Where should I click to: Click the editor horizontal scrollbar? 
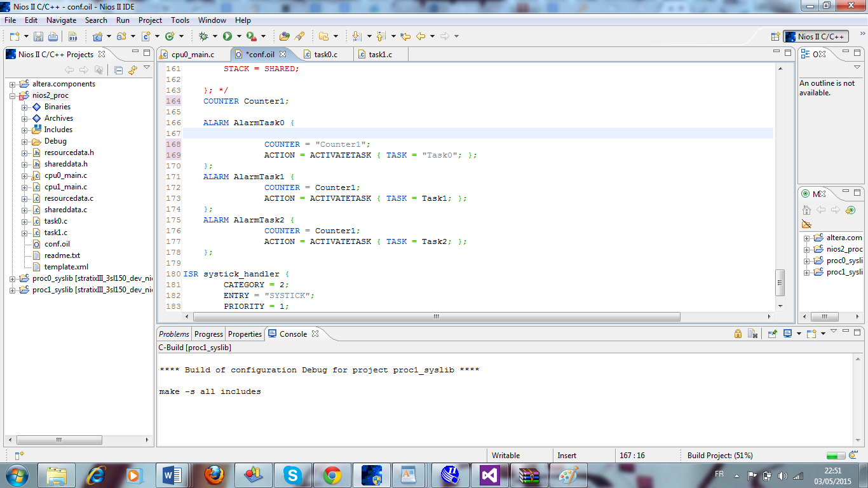436,316
